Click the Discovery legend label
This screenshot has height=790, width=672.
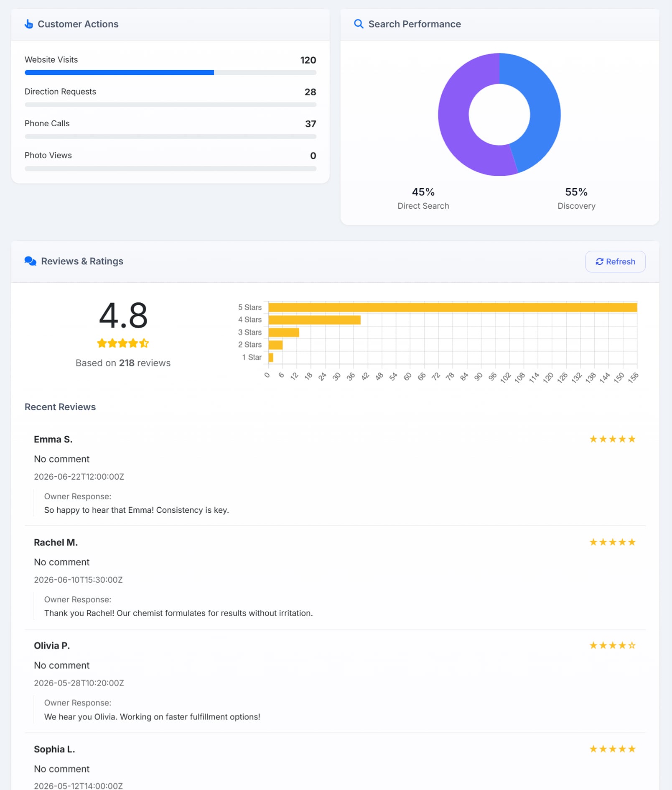[576, 206]
